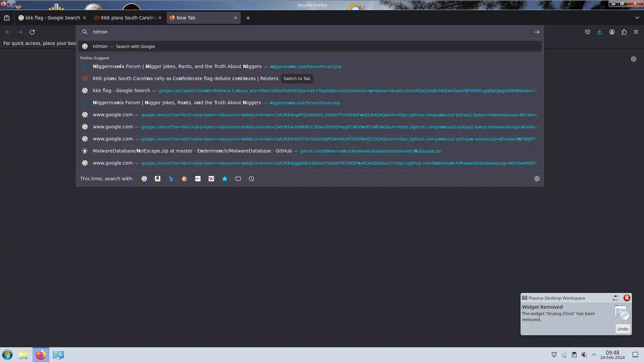The width and height of the screenshot is (644, 362).
Task: Expand hidden system tray icons arrow
Action: [x=594, y=355]
